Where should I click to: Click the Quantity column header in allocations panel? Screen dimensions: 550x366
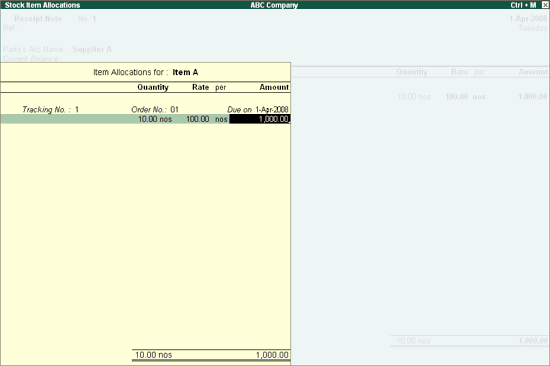(153, 87)
